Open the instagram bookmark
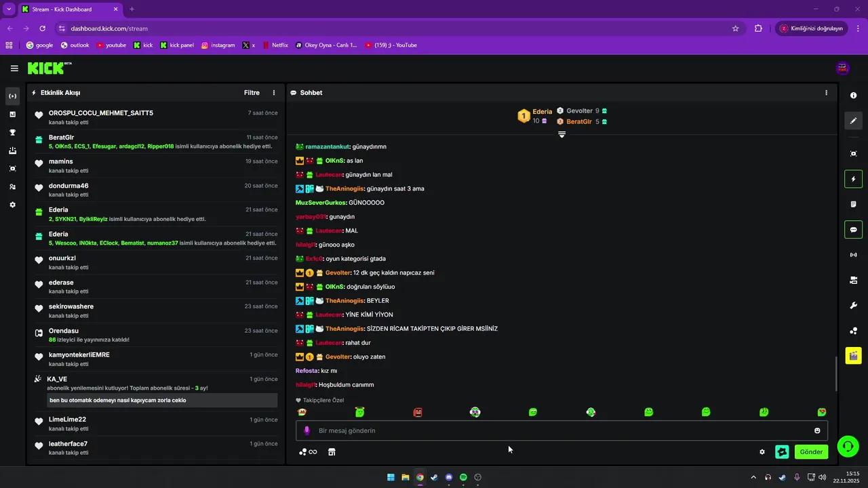Image resolution: width=868 pixels, height=488 pixels. click(x=218, y=45)
